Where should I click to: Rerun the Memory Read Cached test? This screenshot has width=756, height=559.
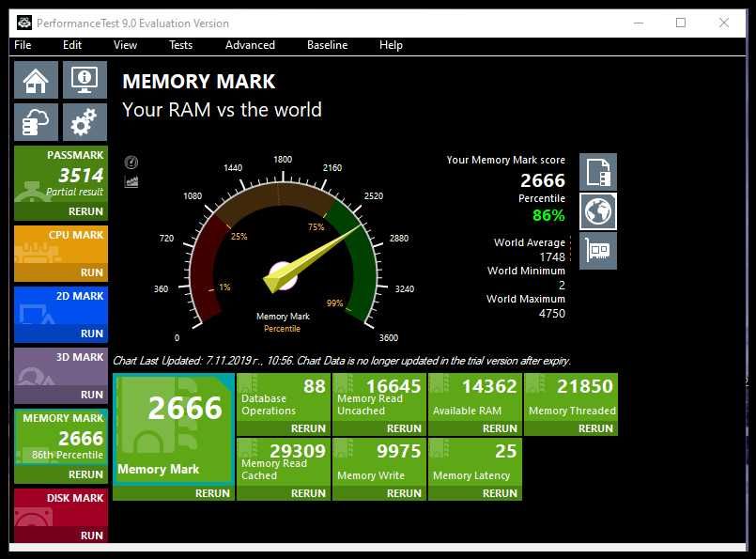[x=308, y=493]
